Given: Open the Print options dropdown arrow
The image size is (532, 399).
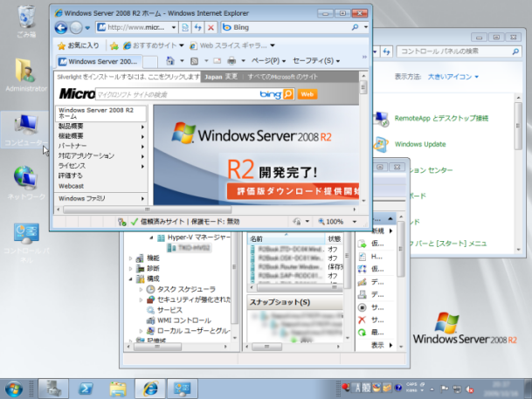Looking at the screenshot, I should [243, 61].
